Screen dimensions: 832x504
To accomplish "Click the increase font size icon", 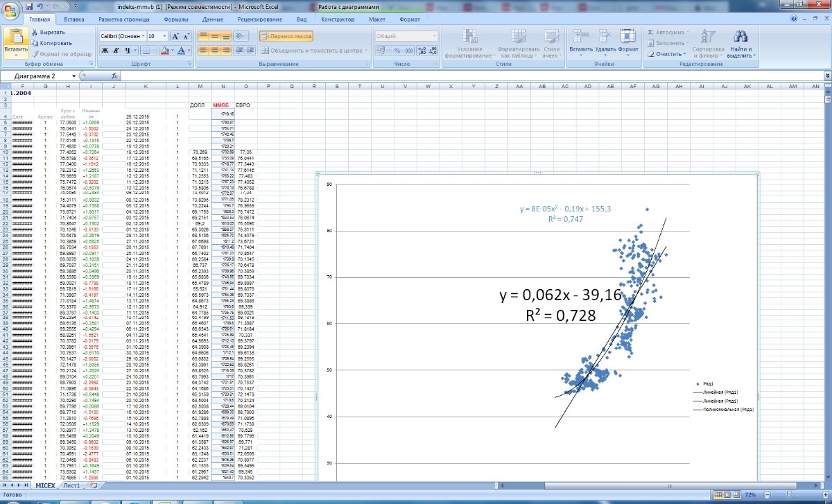I will pos(175,36).
